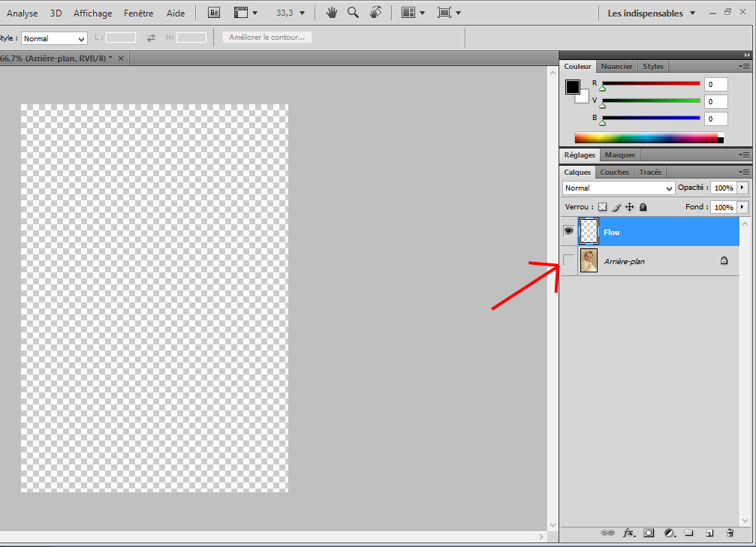Add a layer mask to the layer
756x547 pixels.
649,533
